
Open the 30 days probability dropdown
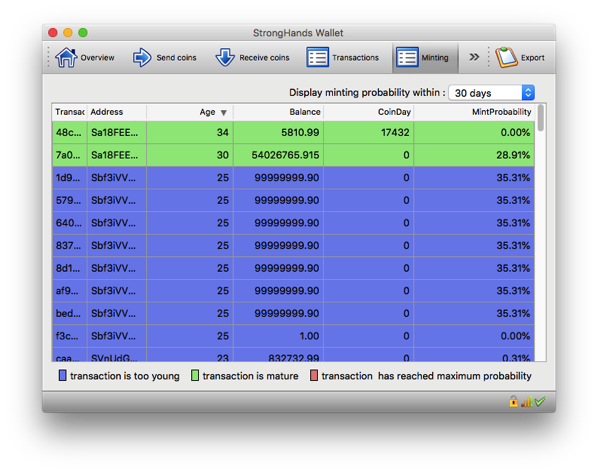click(x=492, y=93)
